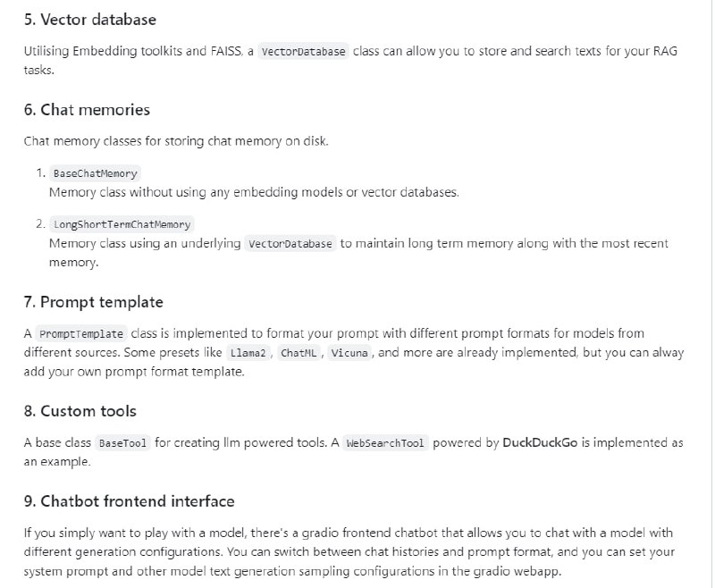Screen dimensions: 715x588
Task: Click VectorDatabase code tag in long term memory description
Action: point(290,243)
